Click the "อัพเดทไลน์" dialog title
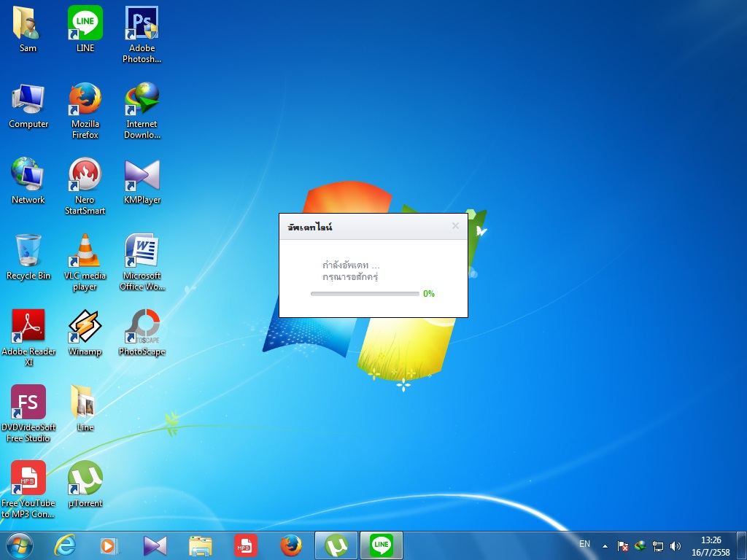Image resolution: width=747 pixels, height=560 pixels. pyautogui.click(x=309, y=227)
